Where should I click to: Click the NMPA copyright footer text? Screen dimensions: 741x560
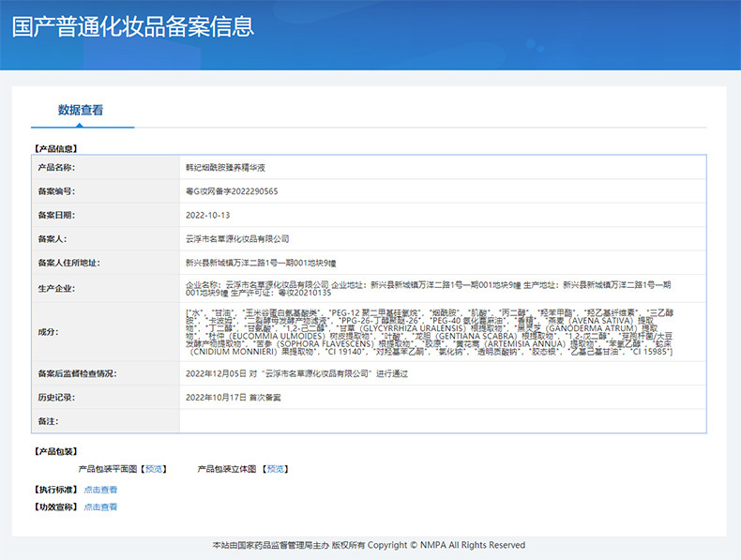(x=369, y=545)
